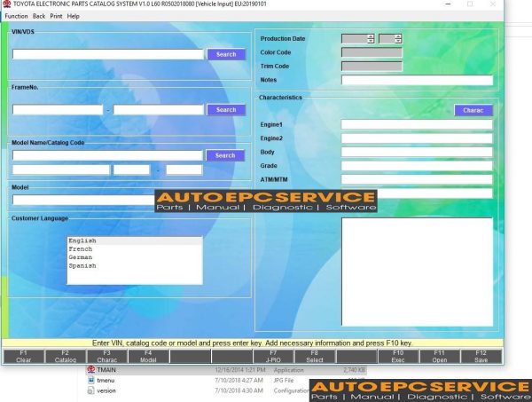Click the Engine1 field
Screen dimensions: 532x402
(x=417, y=124)
